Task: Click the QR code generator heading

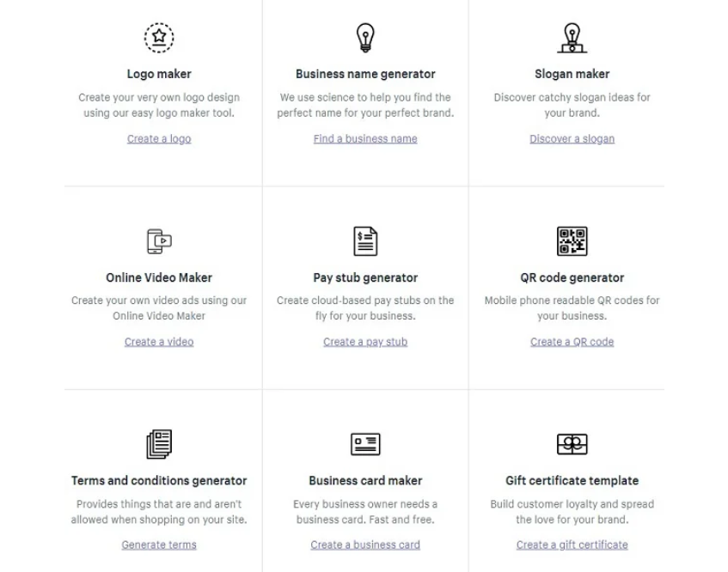Action: tap(572, 277)
